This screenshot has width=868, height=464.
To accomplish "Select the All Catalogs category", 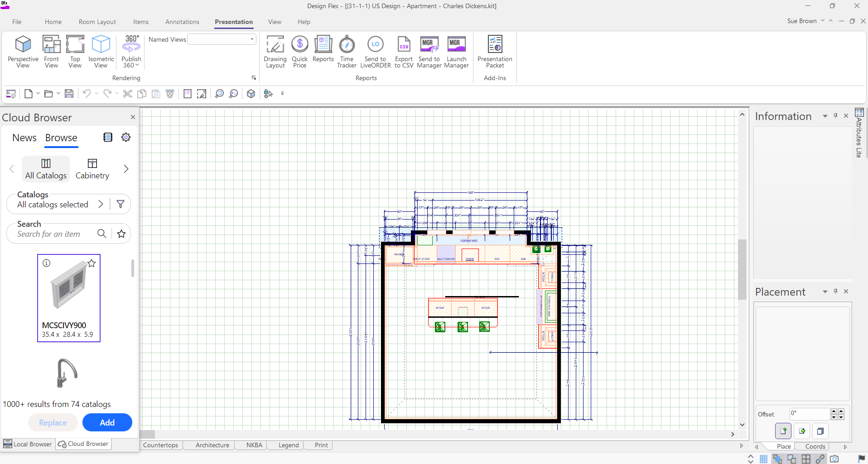I will click(46, 169).
